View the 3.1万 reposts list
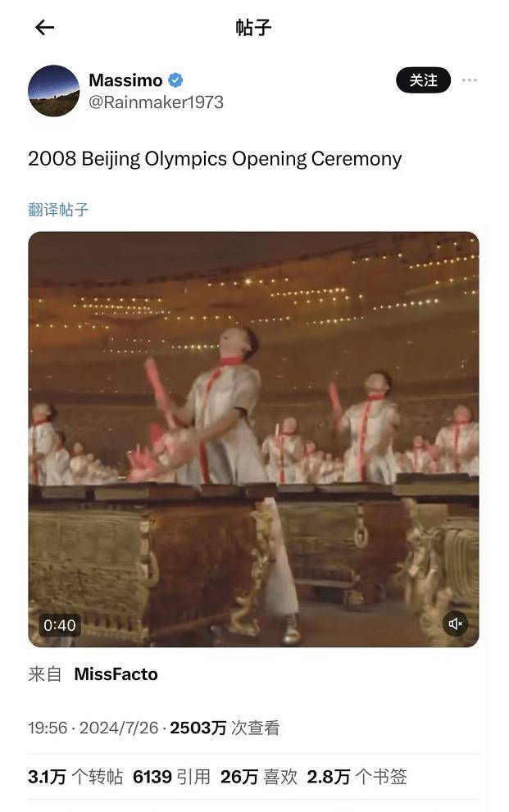 (75, 777)
